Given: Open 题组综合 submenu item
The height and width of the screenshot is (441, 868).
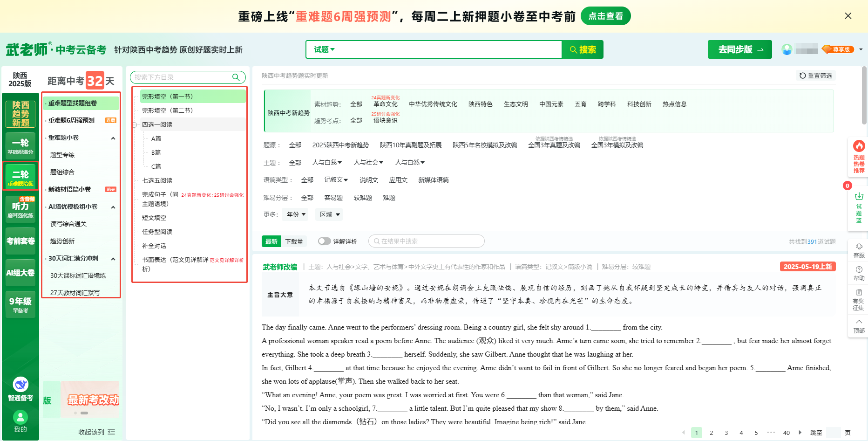Looking at the screenshot, I should tap(62, 172).
